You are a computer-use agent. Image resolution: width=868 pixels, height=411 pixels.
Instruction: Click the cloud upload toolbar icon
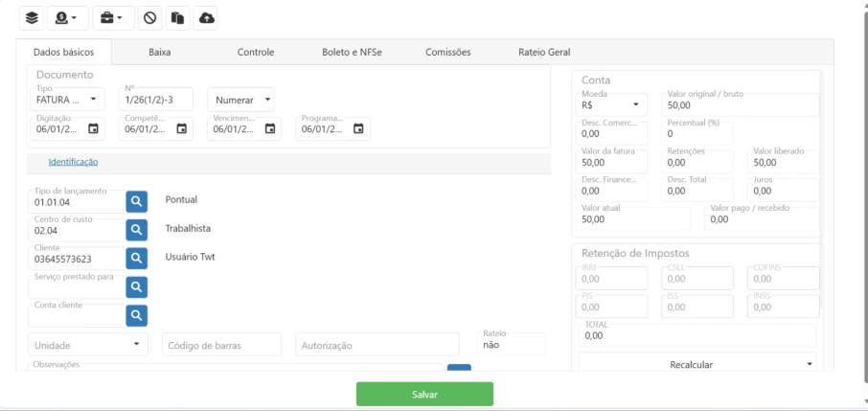pyautogui.click(x=206, y=18)
